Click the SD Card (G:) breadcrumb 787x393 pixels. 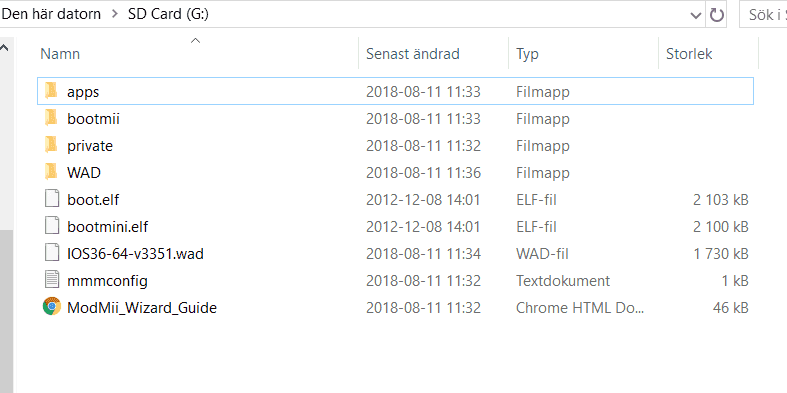(168, 15)
